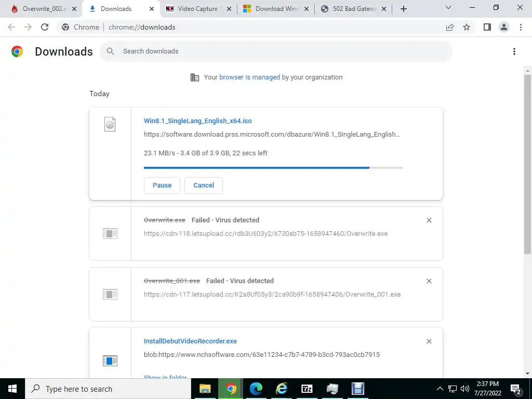Open the taskbar clock showing 2:37 PM
Image resolution: width=532 pixels, height=399 pixels.
tap(487, 389)
